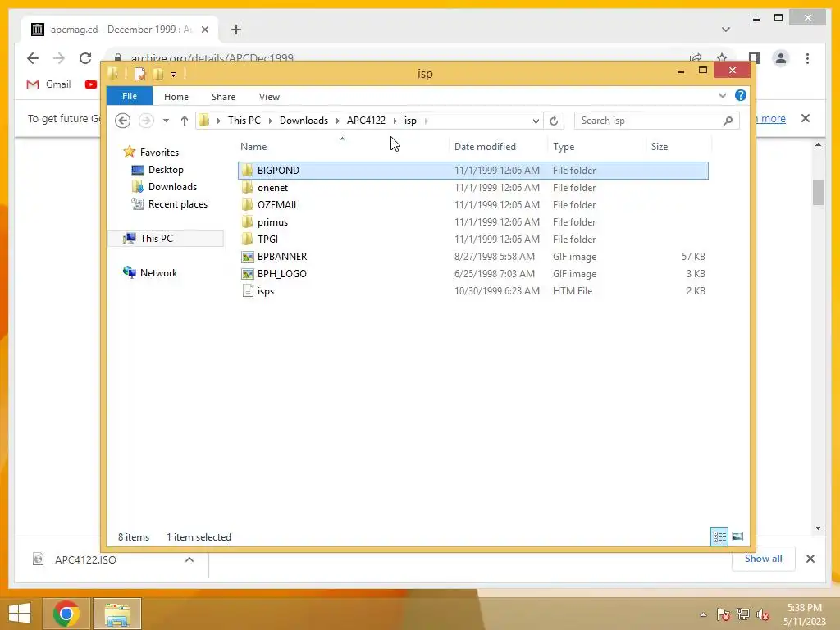This screenshot has width=840, height=630.
Task: Open the Share ribbon tab
Action: point(223,97)
